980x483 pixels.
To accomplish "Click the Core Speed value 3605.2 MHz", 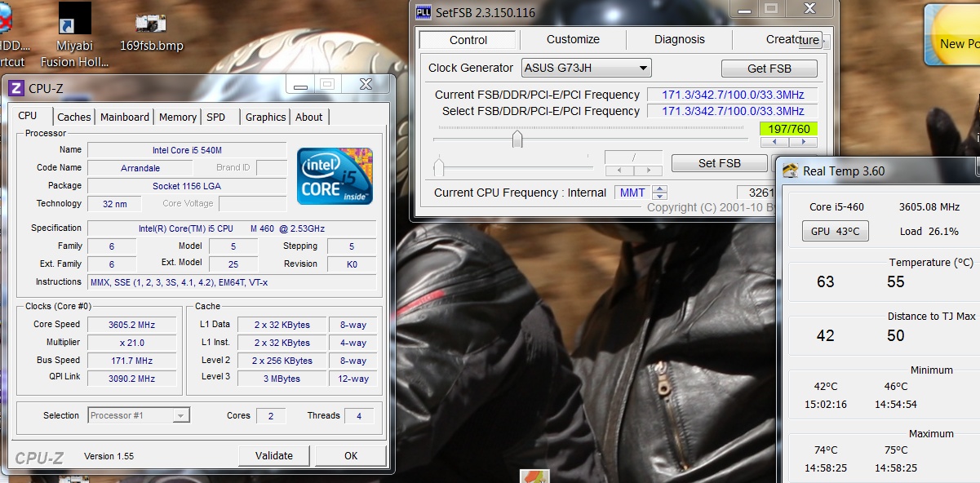I will [x=132, y=325].
